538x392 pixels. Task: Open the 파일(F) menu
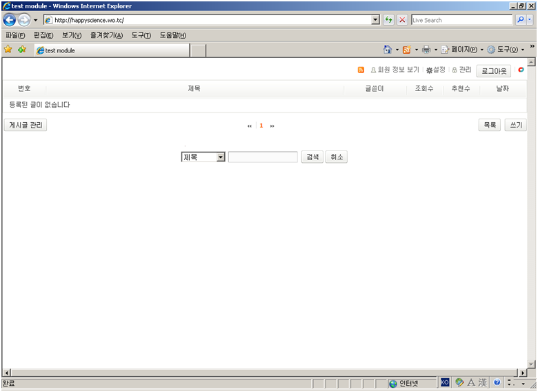[x=15, y=35]
